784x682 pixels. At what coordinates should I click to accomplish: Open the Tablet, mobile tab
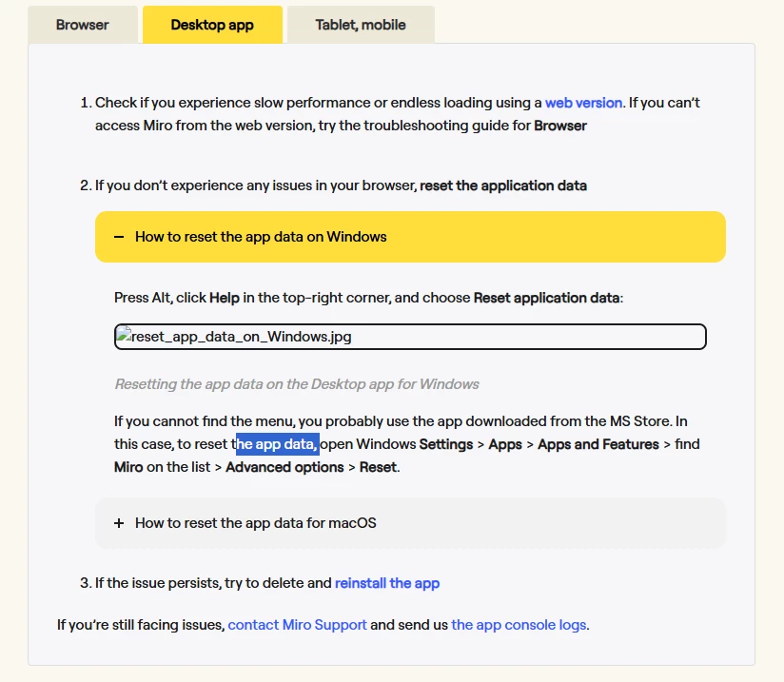361,25
